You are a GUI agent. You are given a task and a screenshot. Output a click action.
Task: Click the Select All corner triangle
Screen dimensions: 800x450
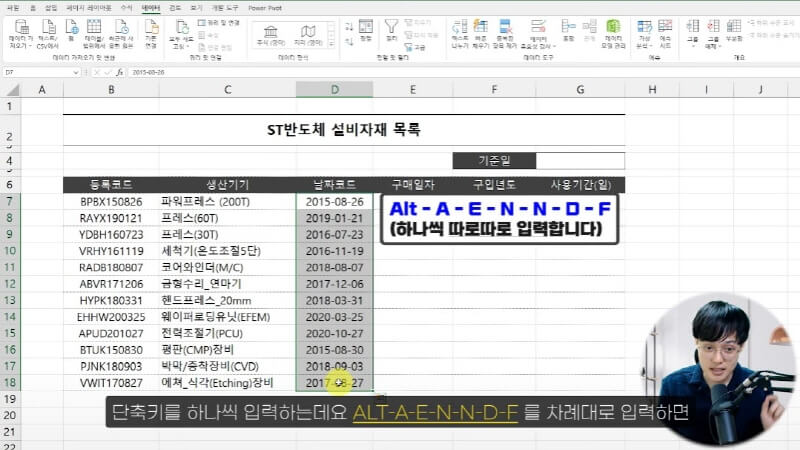12,90
